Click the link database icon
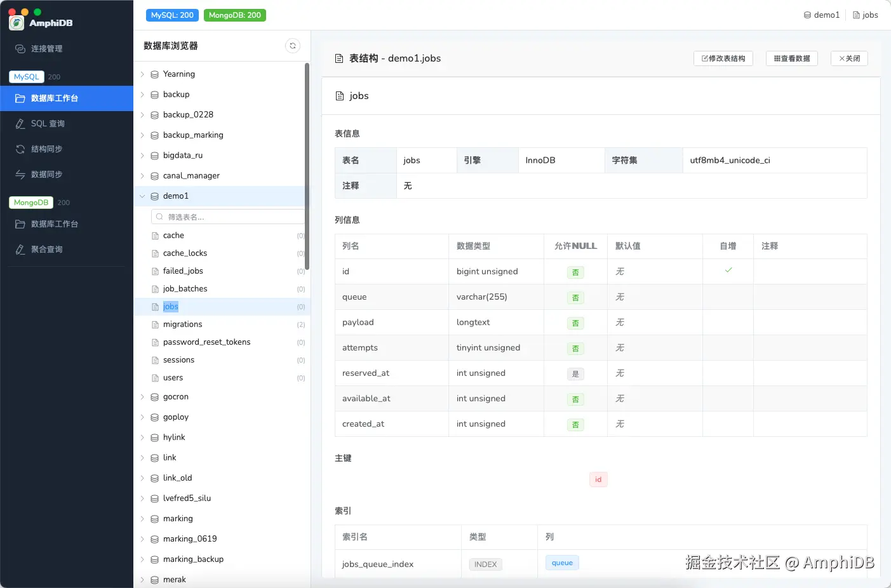This screenshot has height=588, width=891. coord(154,458)
